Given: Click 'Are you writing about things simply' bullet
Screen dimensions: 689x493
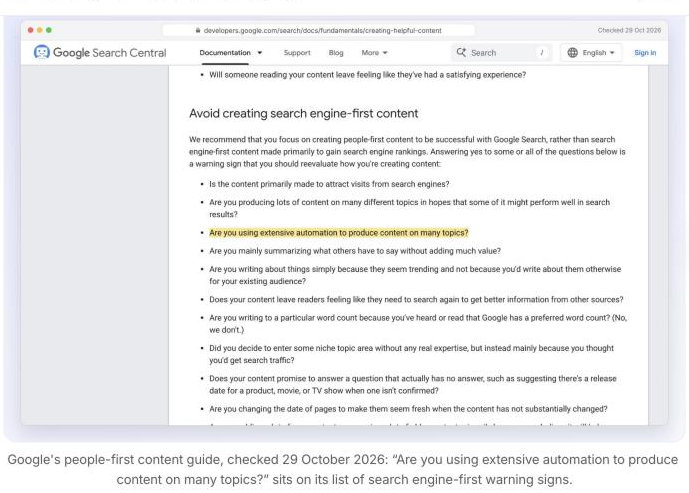Looking at the screenshot, I should [415, 275].
